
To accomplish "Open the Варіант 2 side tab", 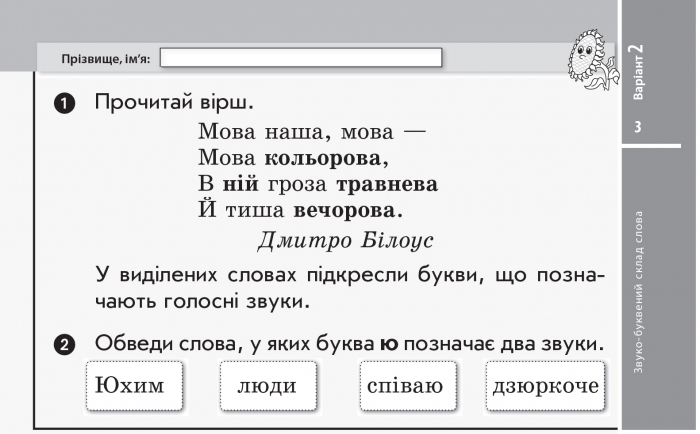I will [638, 71].
